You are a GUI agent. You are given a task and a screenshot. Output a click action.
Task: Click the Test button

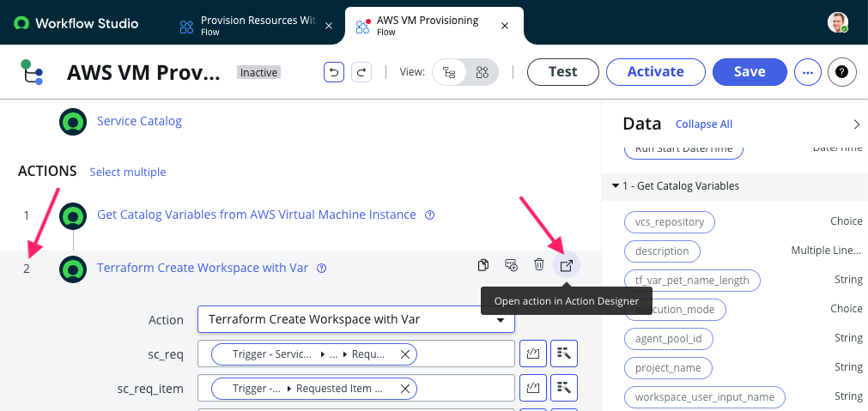[563, 72]
